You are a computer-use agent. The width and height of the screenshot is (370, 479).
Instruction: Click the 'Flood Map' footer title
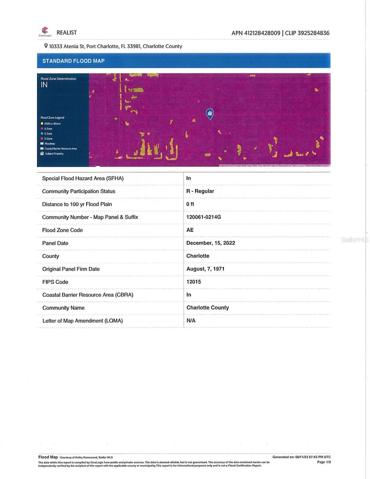coord(48,457)
